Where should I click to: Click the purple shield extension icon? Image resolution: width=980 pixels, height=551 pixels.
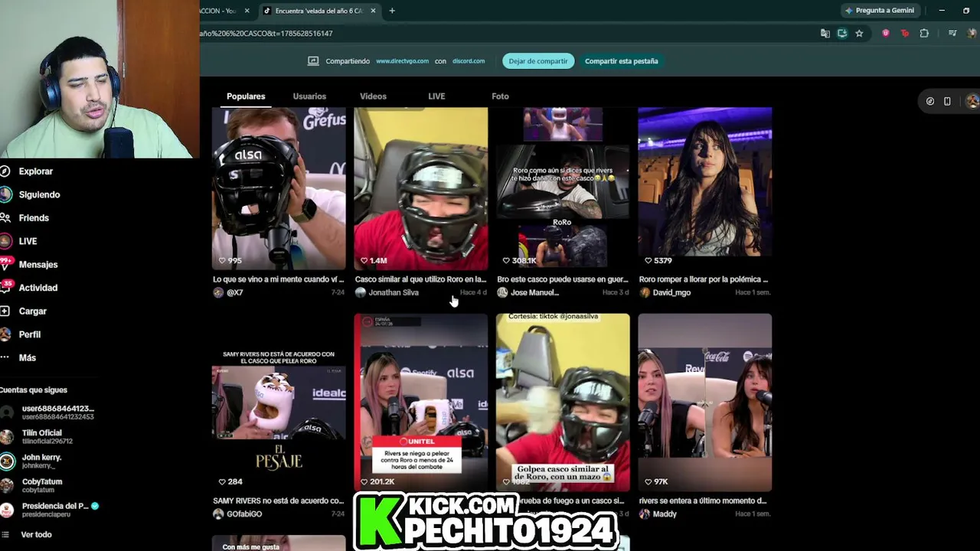click(x=886, y=34)
